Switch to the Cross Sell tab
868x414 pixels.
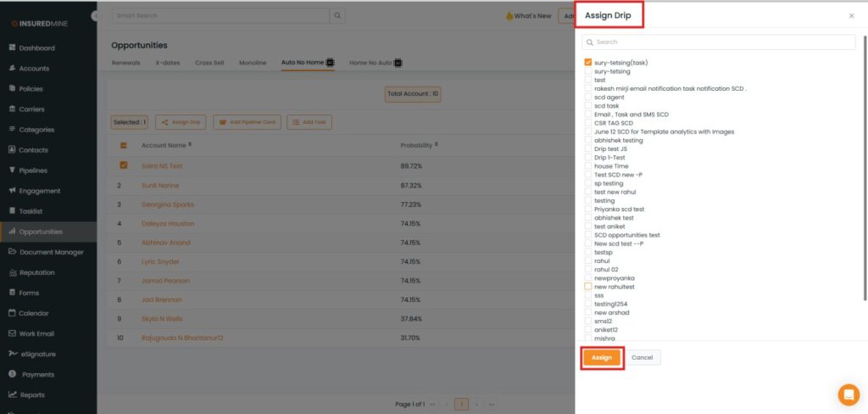click(209, 63)
